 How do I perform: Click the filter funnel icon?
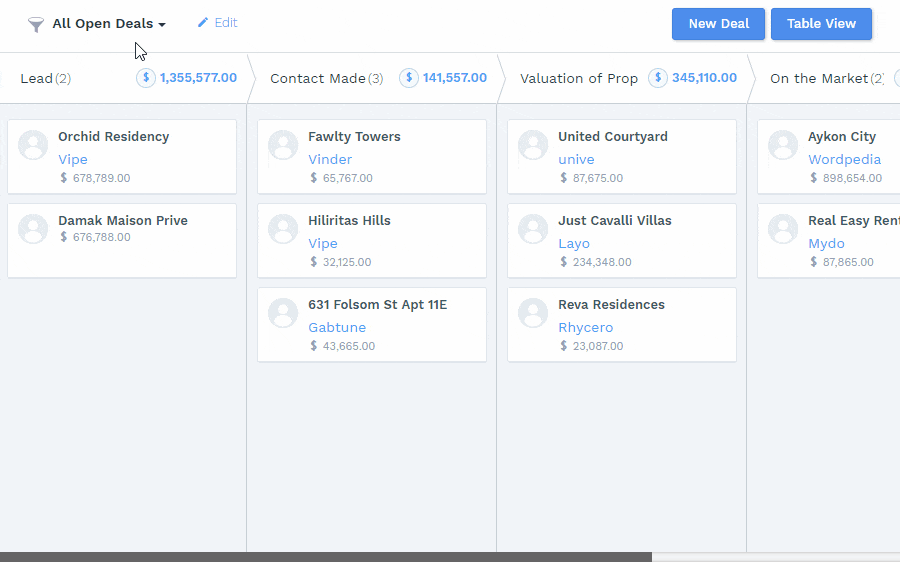(x=36, y=25)
